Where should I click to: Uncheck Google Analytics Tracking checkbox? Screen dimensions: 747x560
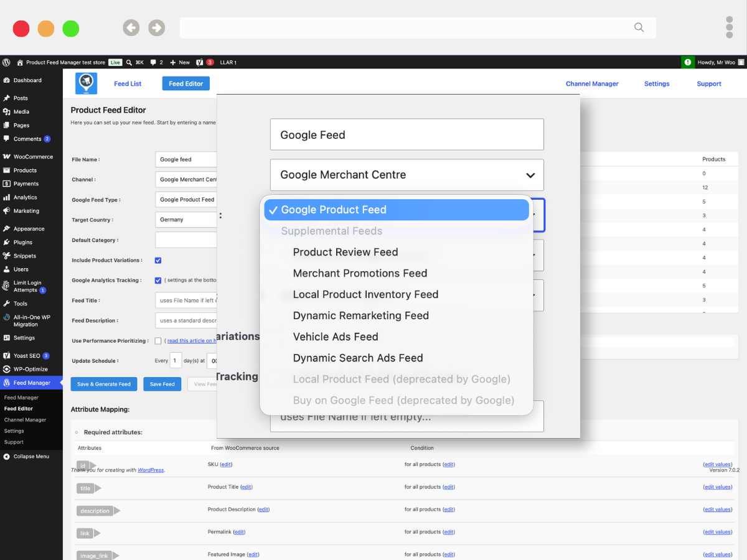[158, 280]
